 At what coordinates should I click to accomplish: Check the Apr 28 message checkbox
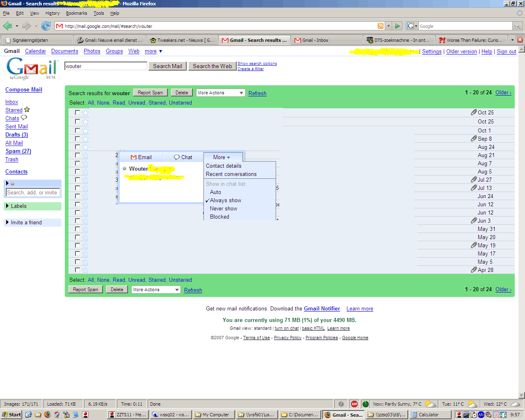(x=78, y=269)
